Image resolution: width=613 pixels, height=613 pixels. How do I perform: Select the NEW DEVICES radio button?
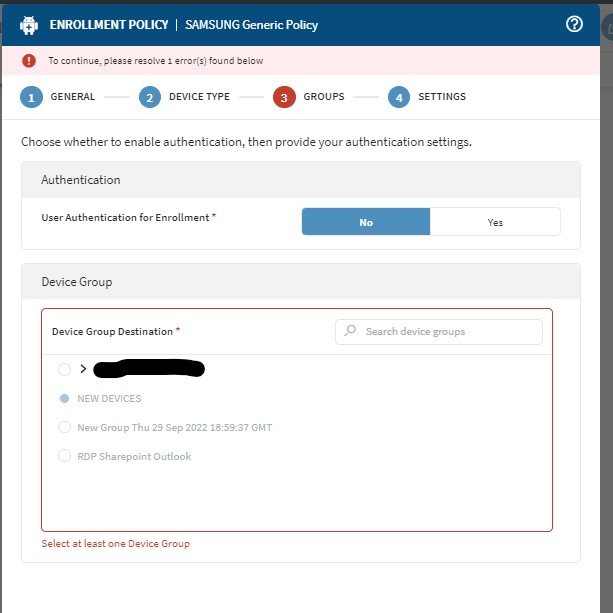point(65,398)
